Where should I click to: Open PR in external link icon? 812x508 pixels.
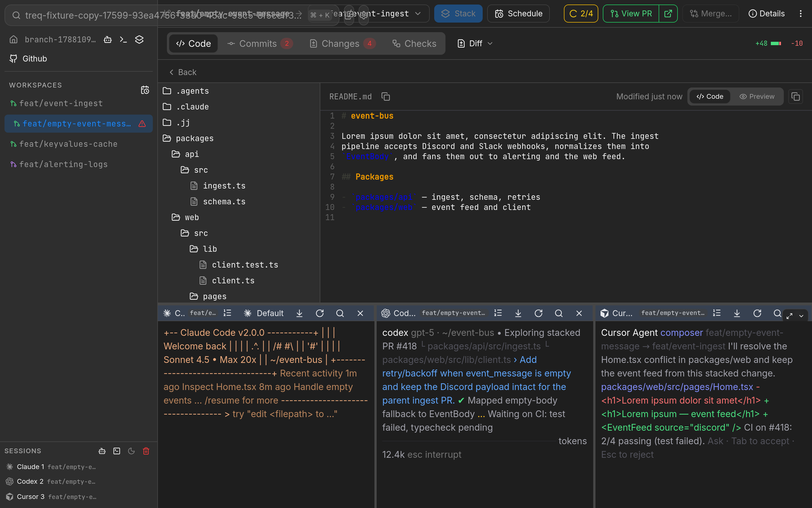coord(668,14)
